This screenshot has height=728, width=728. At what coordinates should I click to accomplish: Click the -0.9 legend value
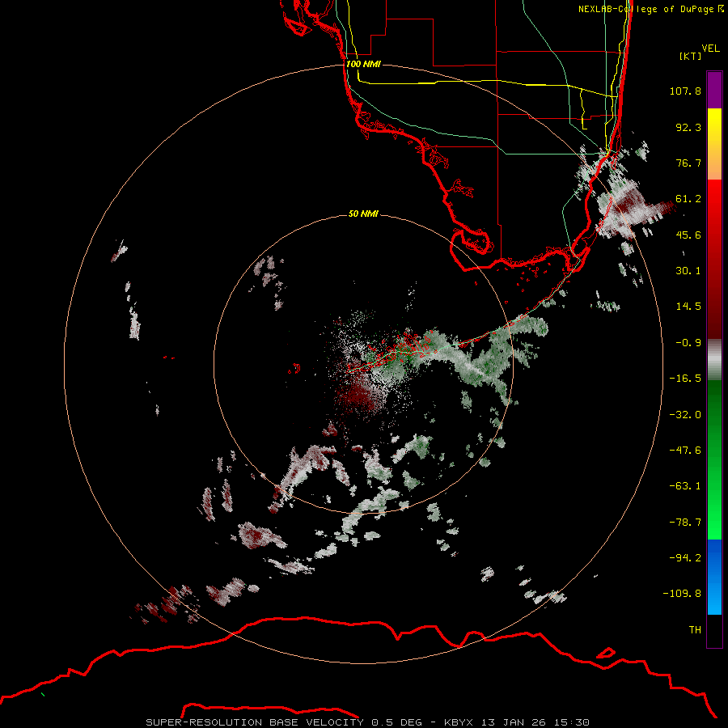pos(688,343)
